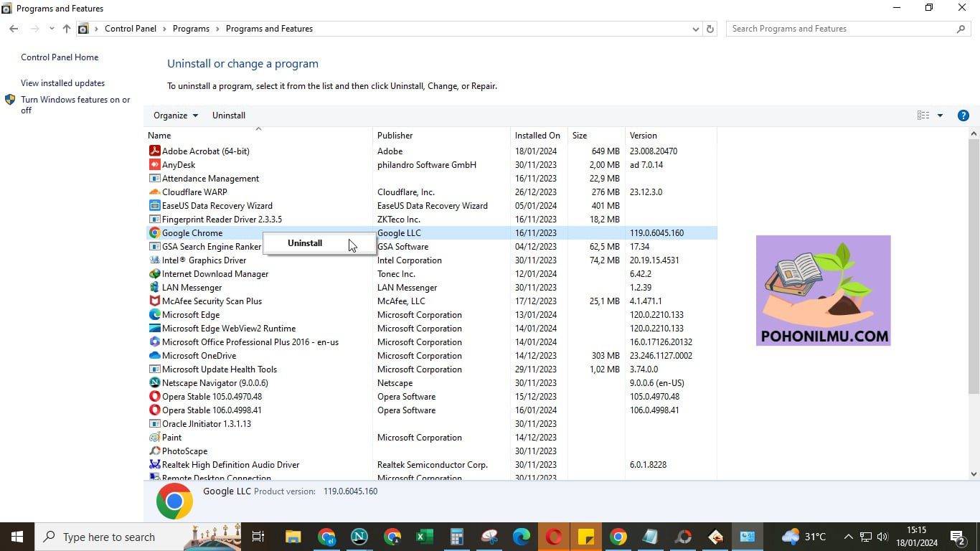The image size is (980, 551).
Task: Click the AnyDesk program icon
Action: tap(154, 164)
